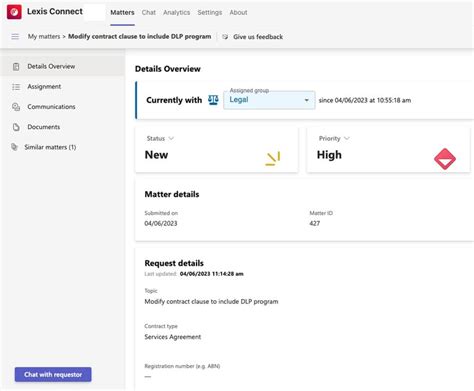The image size is (474, 391).
Task: Click the Matter ID value 427
Action: 315,223
